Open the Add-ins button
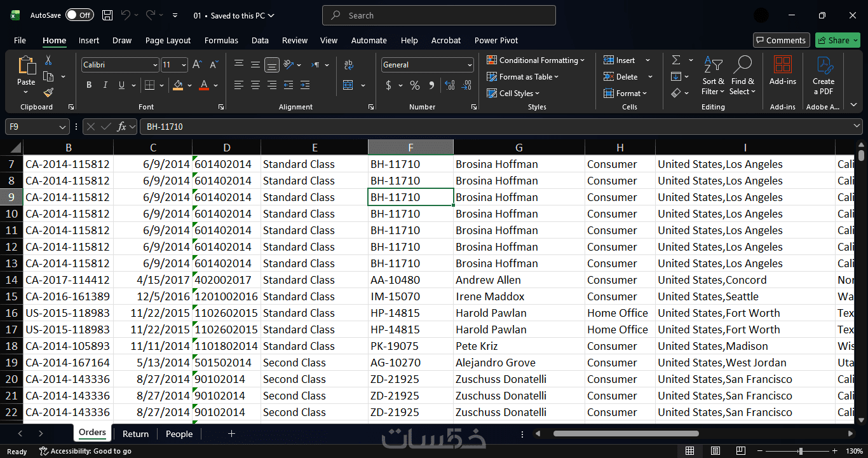The height and width of the screenshot is (458, 868). [782, 71]
